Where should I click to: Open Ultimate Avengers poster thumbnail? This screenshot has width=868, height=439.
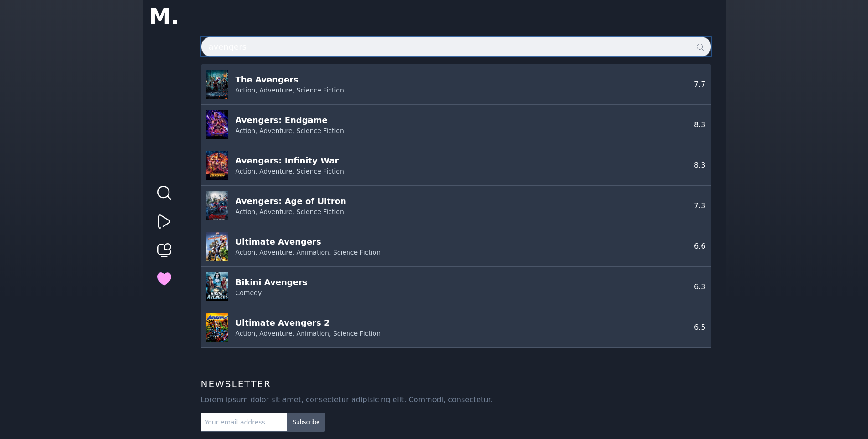pos(217,246)
